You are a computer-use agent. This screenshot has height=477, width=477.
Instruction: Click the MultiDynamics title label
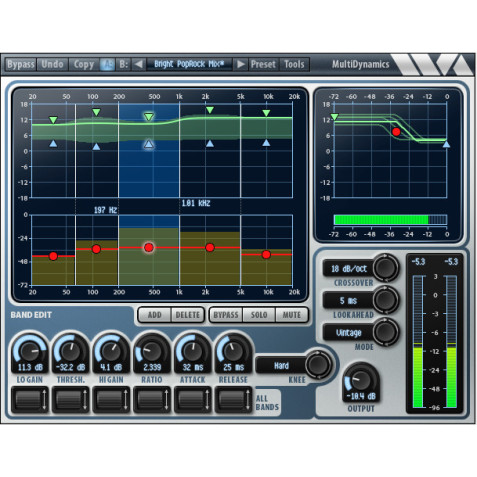[360, 64]
